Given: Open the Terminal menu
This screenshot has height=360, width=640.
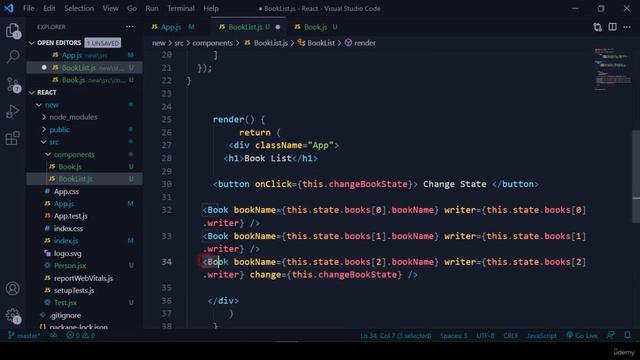Looking at the screenshot, I should (181, 8).
